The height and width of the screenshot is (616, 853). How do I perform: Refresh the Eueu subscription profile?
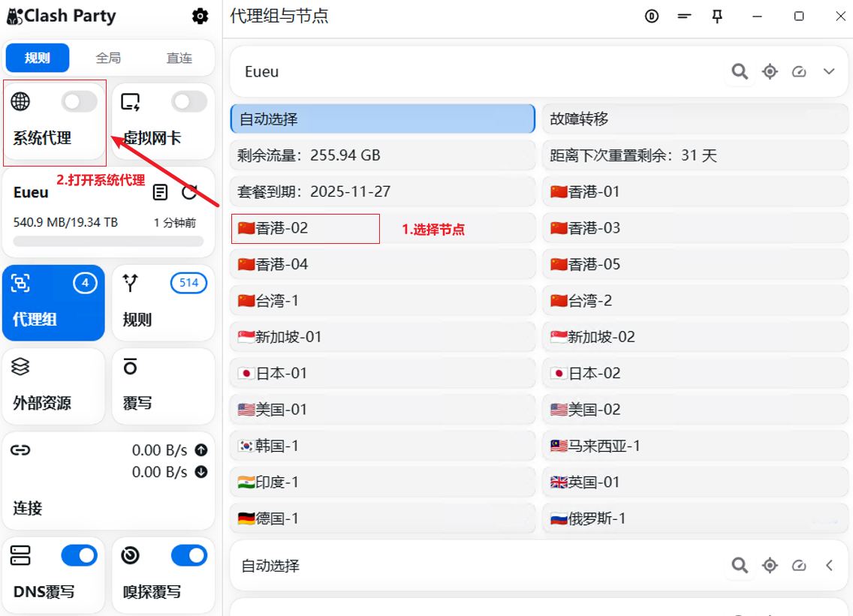[x=189, y=193]
